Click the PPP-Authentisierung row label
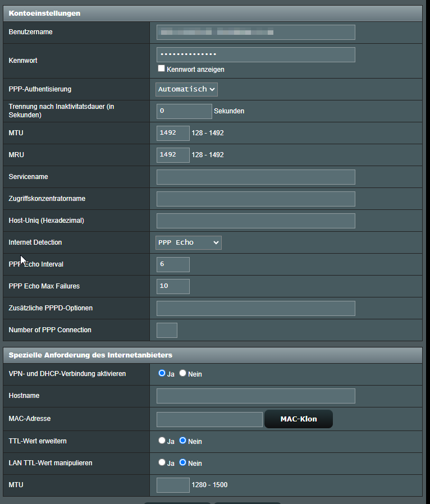 tap(40, 89)
